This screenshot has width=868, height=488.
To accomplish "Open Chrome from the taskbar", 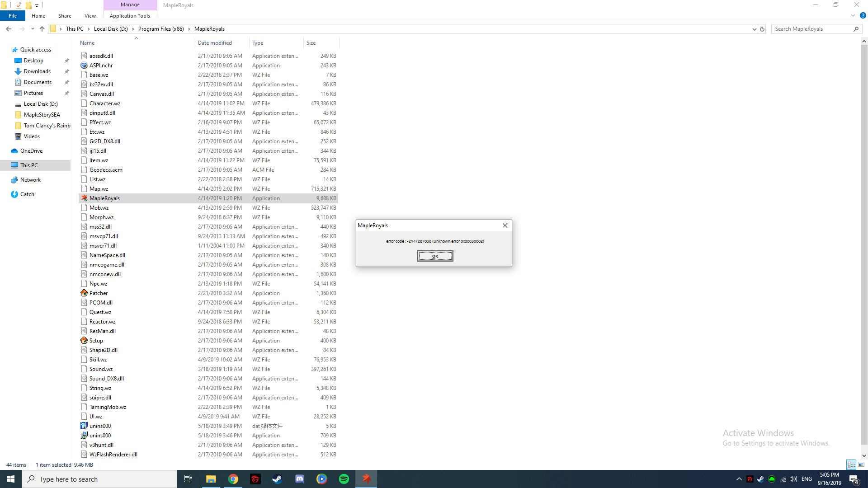I will pyautogui.click(x=233, y=479).
